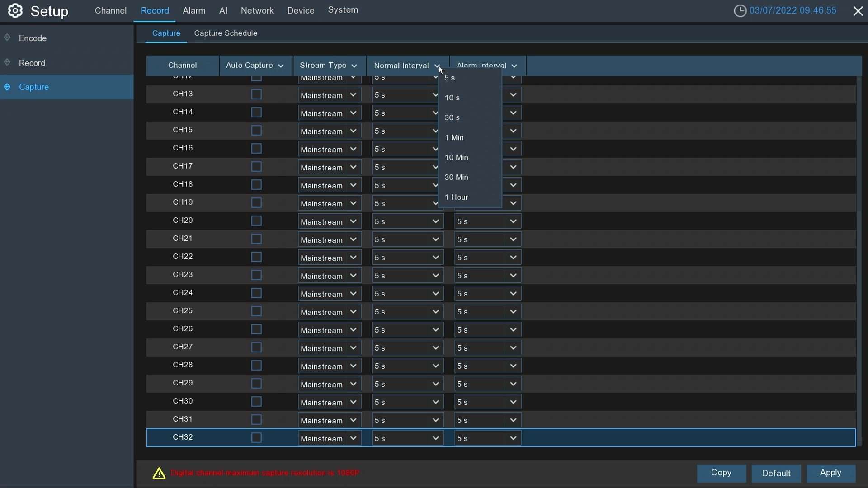Restore settings with the Default button

click(776, 473)
